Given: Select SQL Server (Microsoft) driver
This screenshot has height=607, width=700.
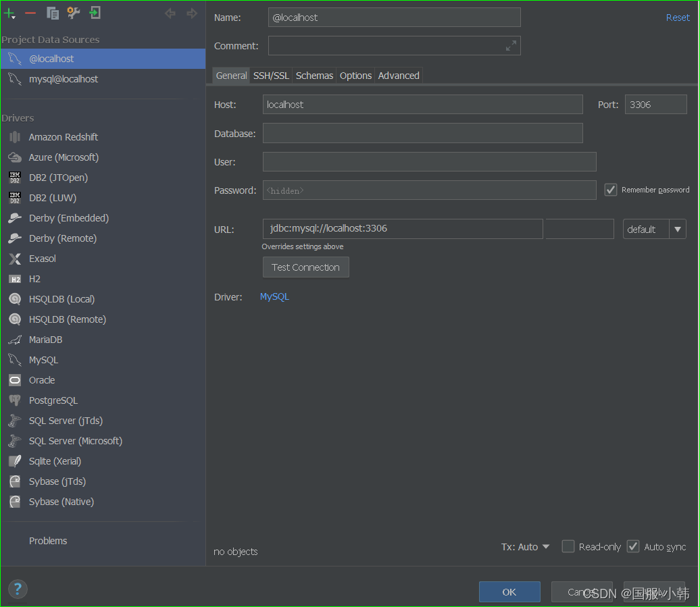Looking at the screenshot, I should pos(103,441).
